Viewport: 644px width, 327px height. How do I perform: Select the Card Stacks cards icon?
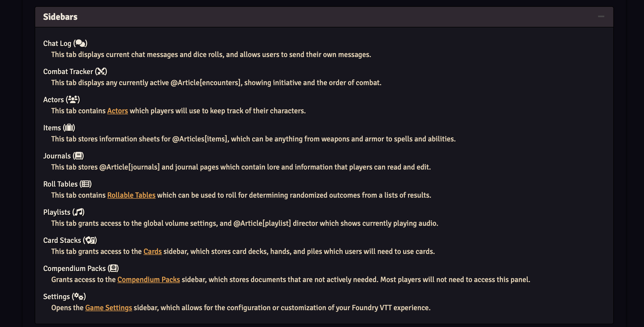pyautogui.click(x=90, y=240)
